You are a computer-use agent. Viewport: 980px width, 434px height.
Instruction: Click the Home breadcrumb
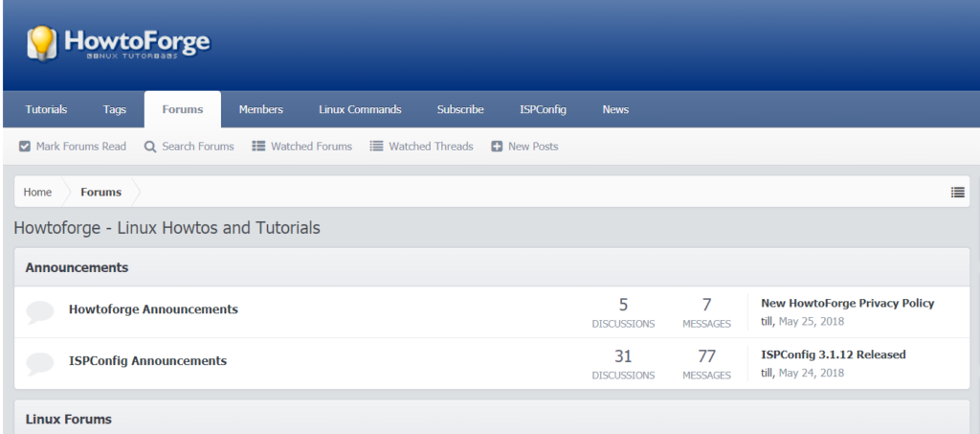pyautogui.click(x=37, y=192)
